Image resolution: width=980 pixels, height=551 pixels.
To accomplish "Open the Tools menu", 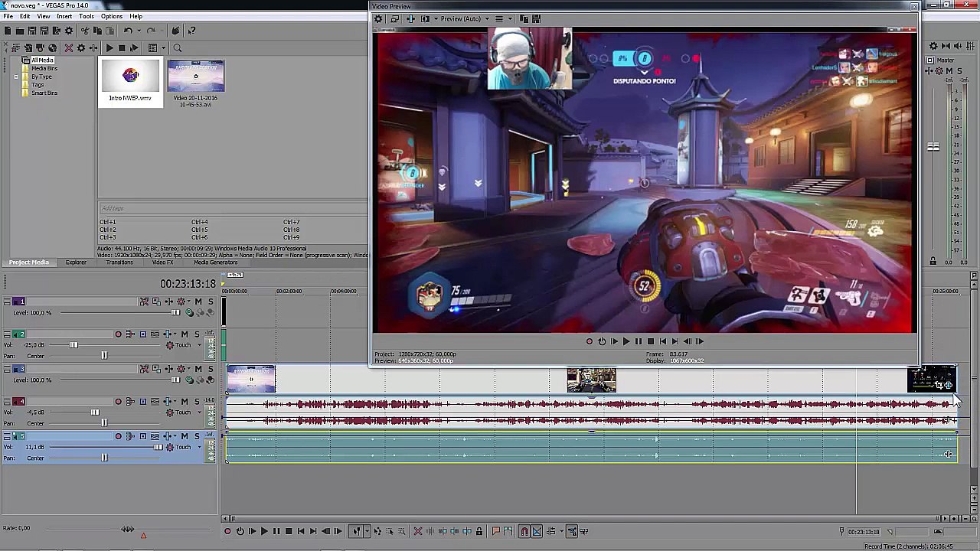I will pos(87,16).
